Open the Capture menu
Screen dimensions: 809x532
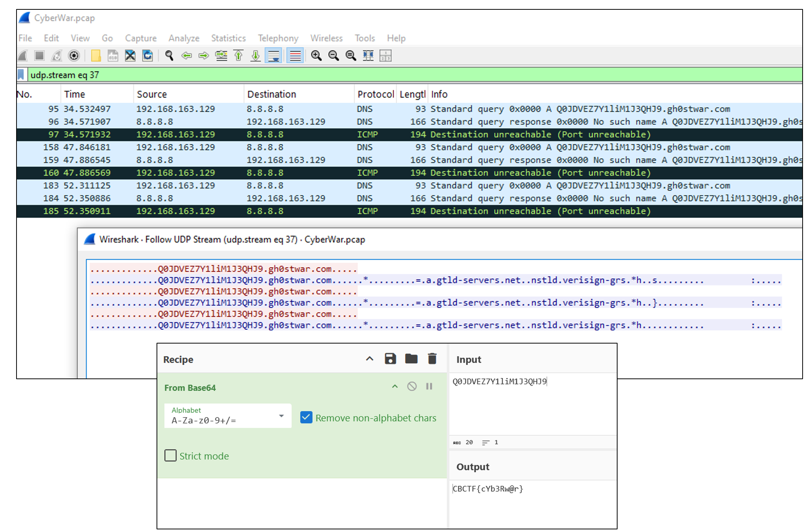[141, 38]
